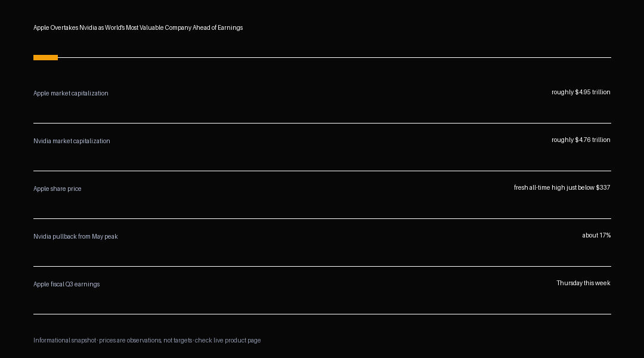Screen dimensions: 644x358
Task: Click the divider below the Nvidia market capitalization row
Action: click(322, 171)
